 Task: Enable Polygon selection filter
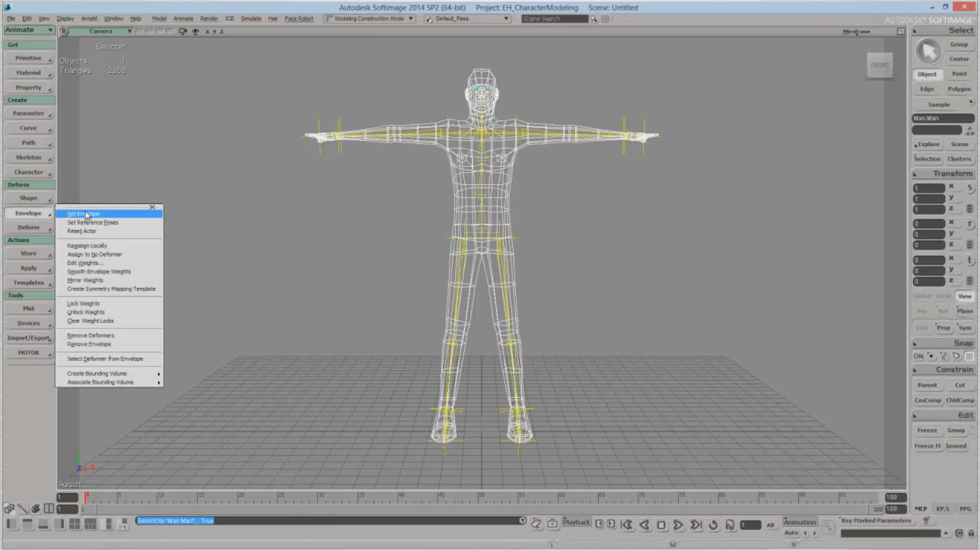[x=959, y=89]
